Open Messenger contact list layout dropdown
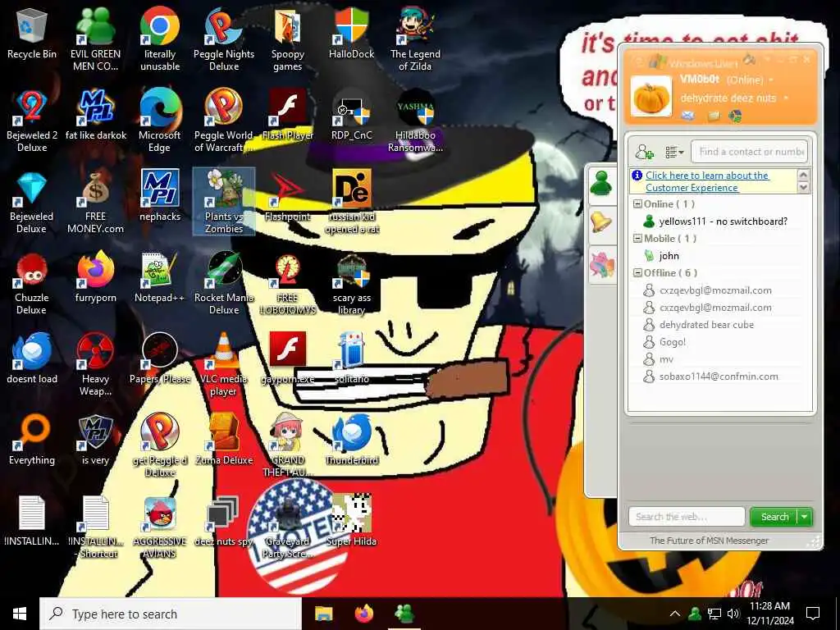Image resolution: width=840 pixels, height=630 pixels. [674, 152]
